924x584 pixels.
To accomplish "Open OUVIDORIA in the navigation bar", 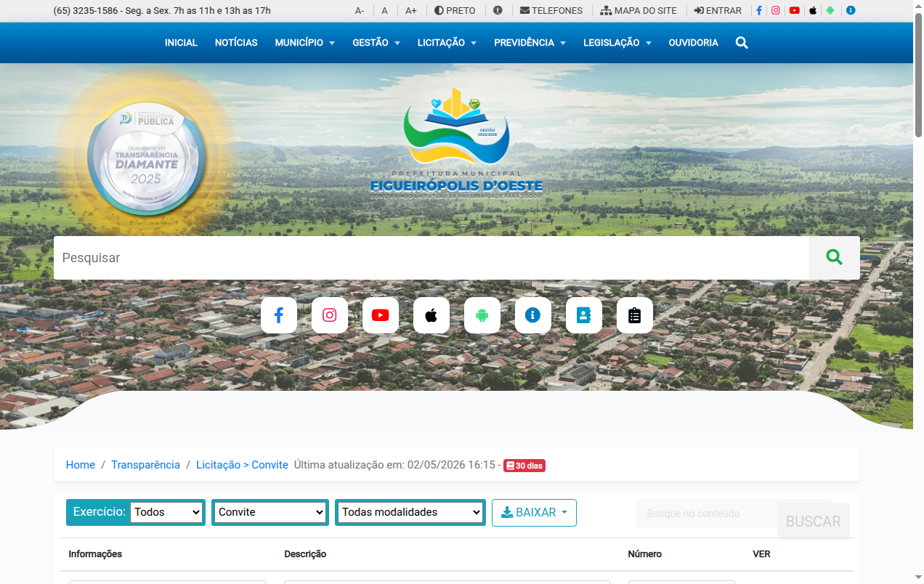I will pos(694,43).
